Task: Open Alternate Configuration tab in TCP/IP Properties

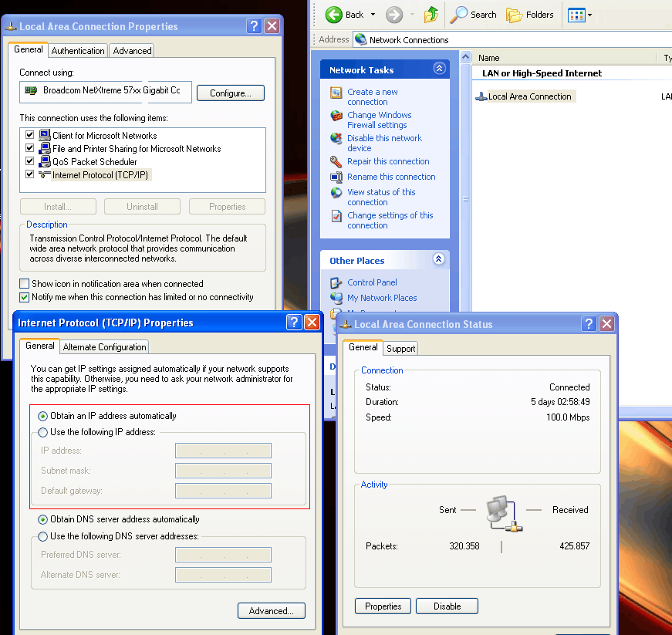Action: click(x=105, y=347)
